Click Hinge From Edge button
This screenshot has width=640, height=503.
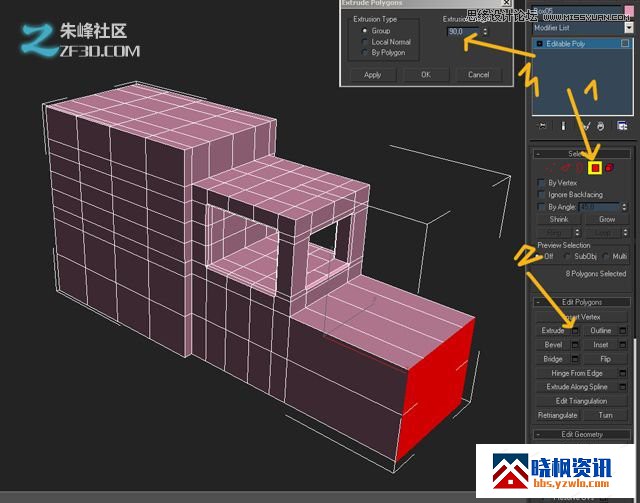577,373
